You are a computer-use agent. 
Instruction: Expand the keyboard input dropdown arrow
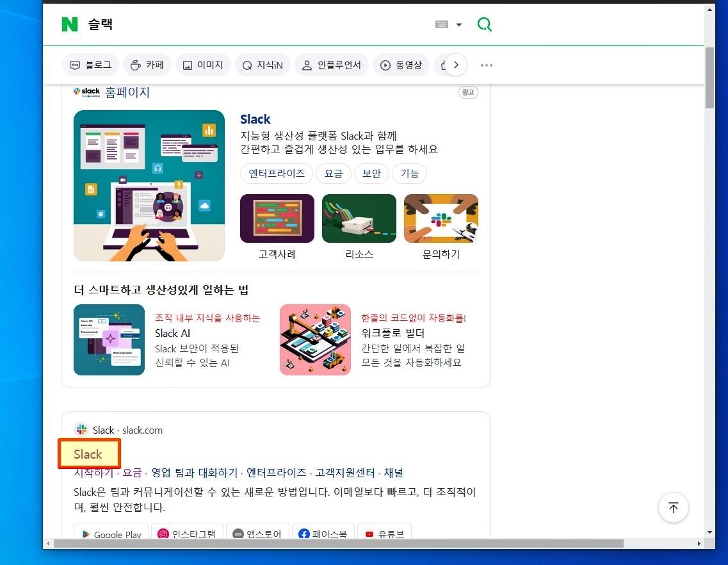click(458, 24)
